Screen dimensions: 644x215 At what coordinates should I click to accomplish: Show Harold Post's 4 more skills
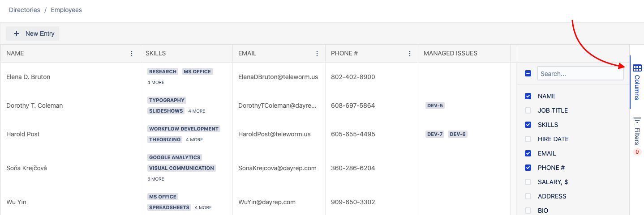click(194, 140)
